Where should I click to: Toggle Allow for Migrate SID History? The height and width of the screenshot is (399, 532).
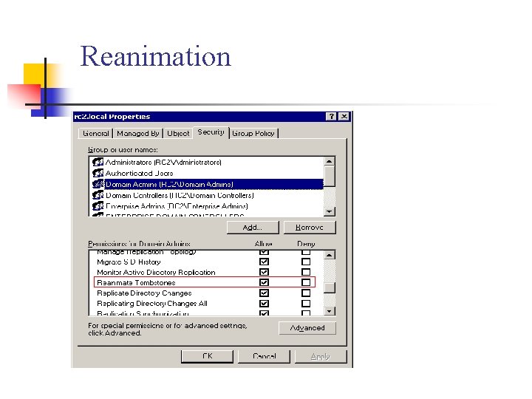pos(264,262)
